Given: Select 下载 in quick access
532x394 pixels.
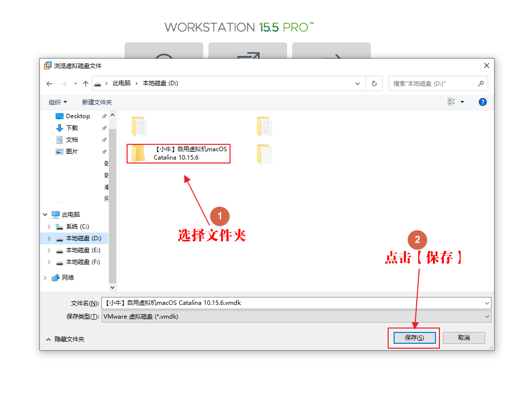Looking at the screenshot, I should click(x=71, y=128).
